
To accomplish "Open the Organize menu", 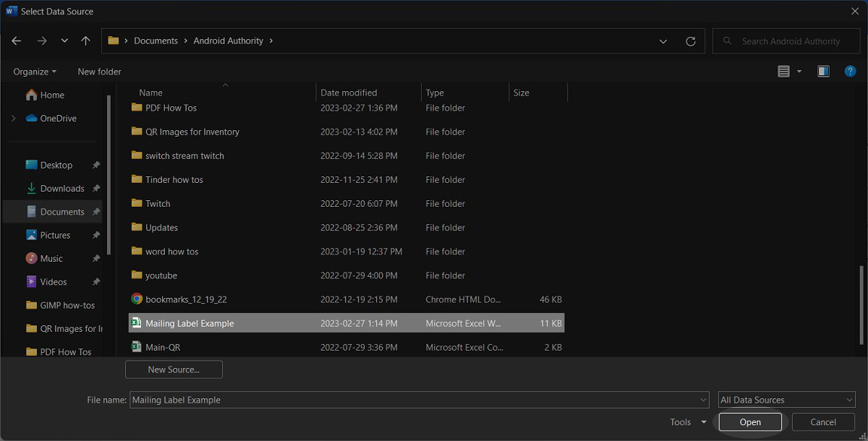I will 35,72.
